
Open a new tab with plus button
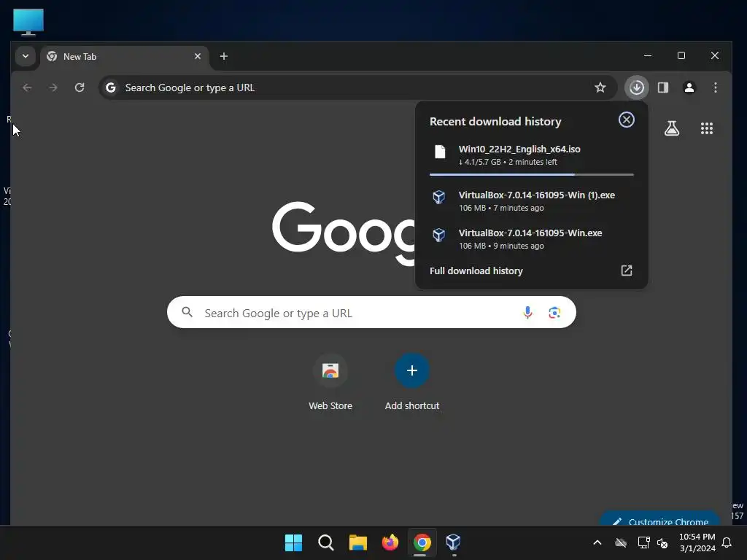tap(223, 56)
